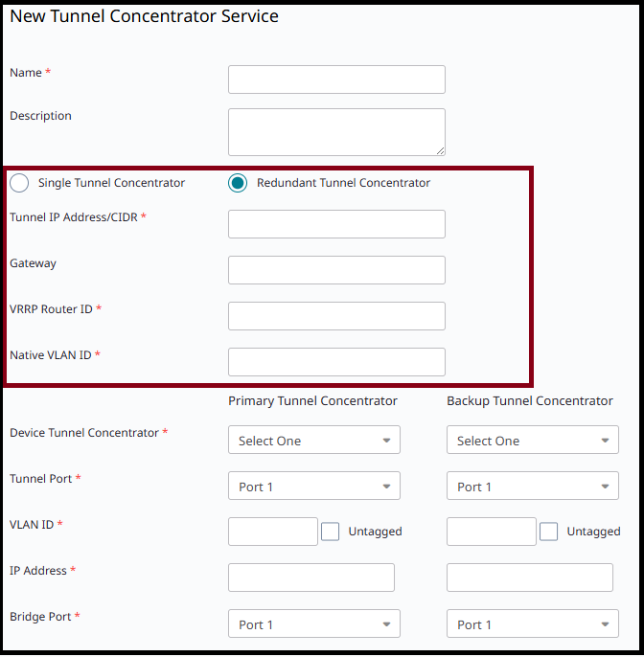Open the Backup Device Tunnel Concentrator dropdown

[532, 441]
